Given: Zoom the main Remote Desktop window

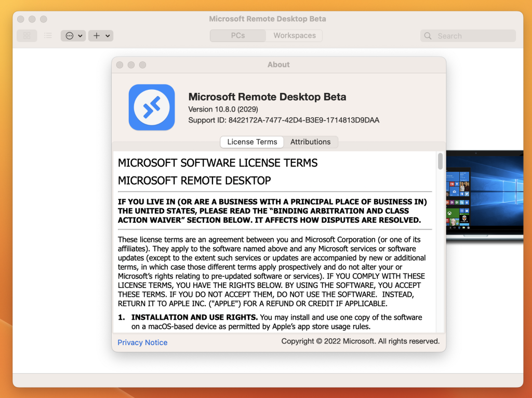Looking at the screenshot, I should coord(44,19).
